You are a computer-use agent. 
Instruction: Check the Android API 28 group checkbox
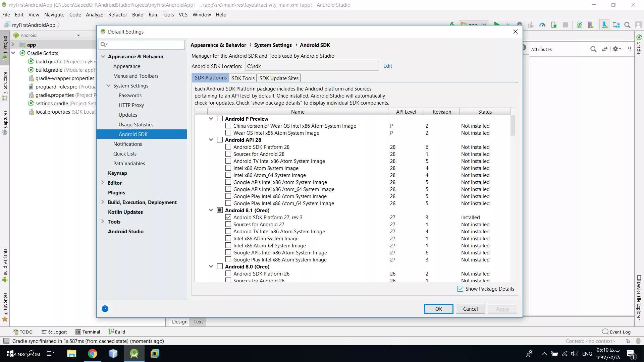pos(220,140)
